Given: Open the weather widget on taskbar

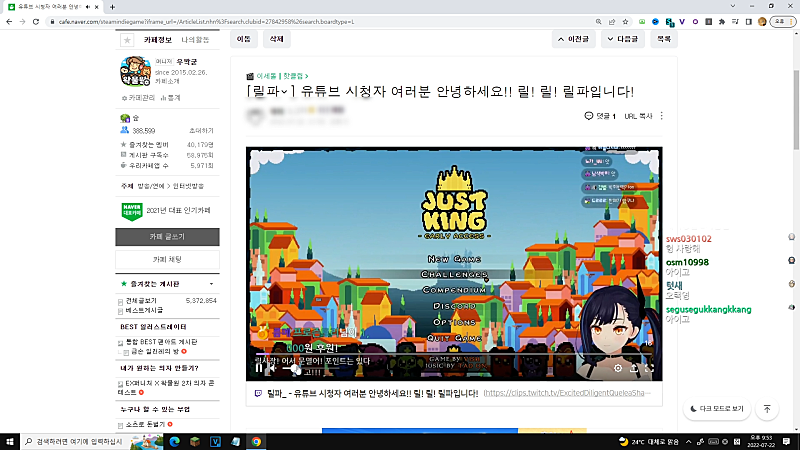Looking at the screenshot, I should coord(648,441).
